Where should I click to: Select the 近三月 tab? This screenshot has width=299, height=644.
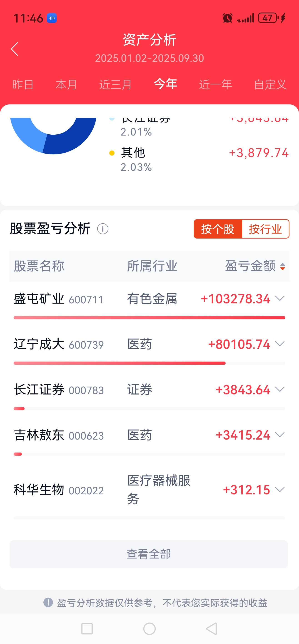[115, 85]
